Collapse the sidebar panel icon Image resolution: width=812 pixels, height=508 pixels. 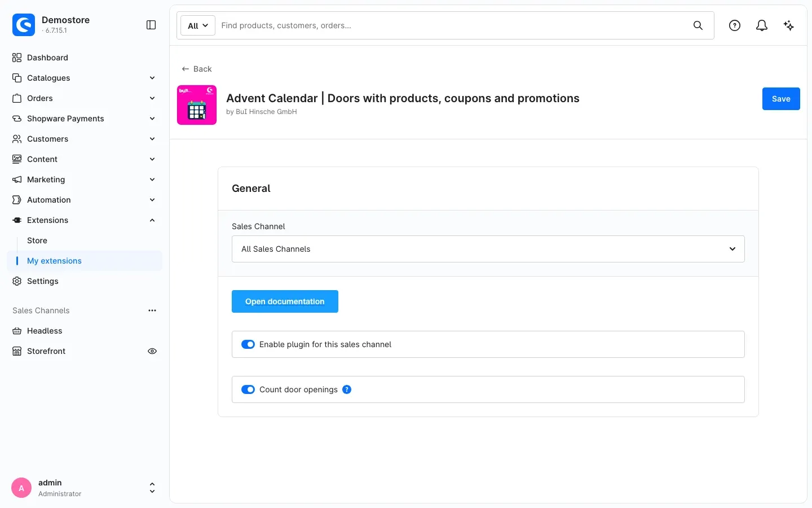point(151,25)
